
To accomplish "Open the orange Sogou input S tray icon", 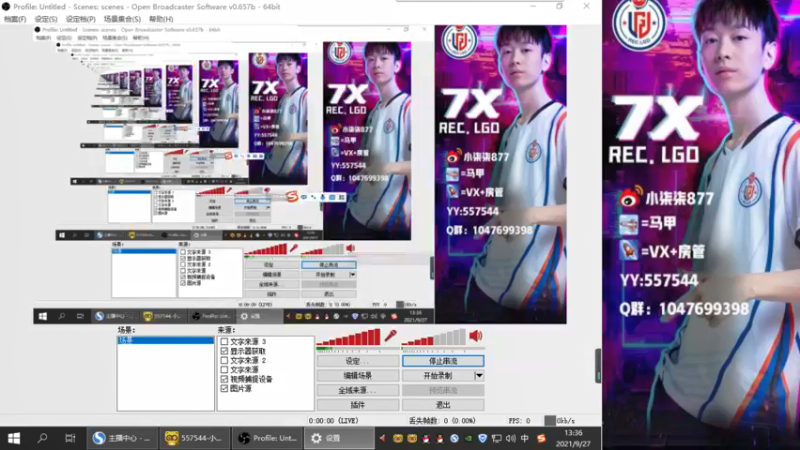I will [x=541, y=438].
